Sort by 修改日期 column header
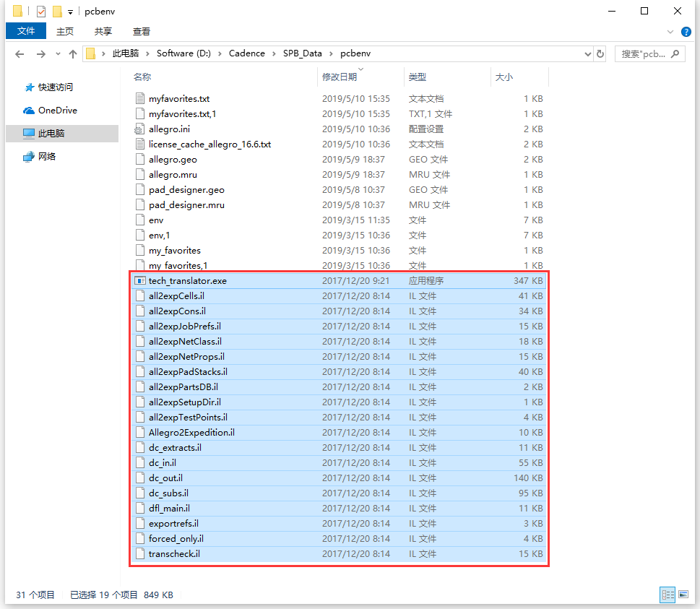 pyautogui.click(x=340, y=77)
